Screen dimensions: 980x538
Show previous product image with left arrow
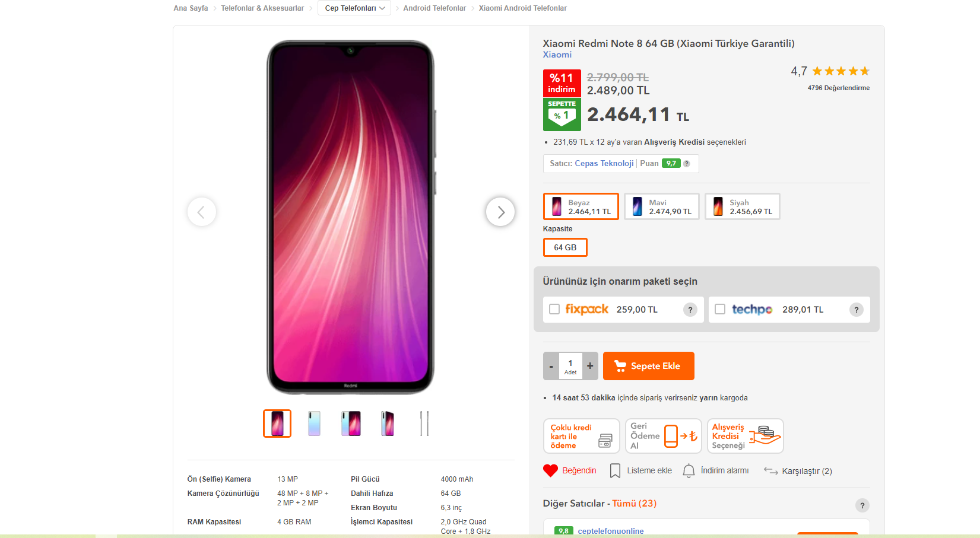tap(201, 212)
